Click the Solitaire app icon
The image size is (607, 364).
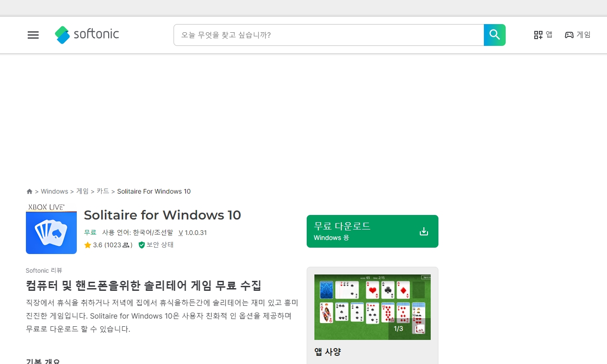tap(51, 229)
